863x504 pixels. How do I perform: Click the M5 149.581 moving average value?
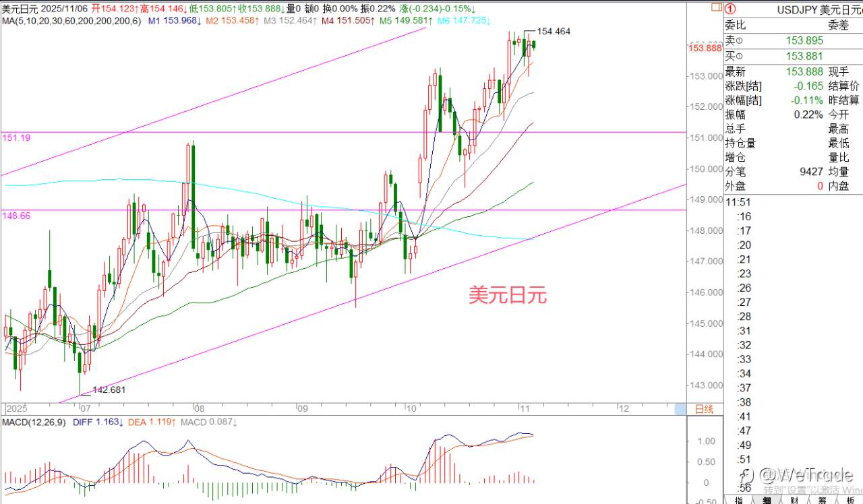[406, 22]
